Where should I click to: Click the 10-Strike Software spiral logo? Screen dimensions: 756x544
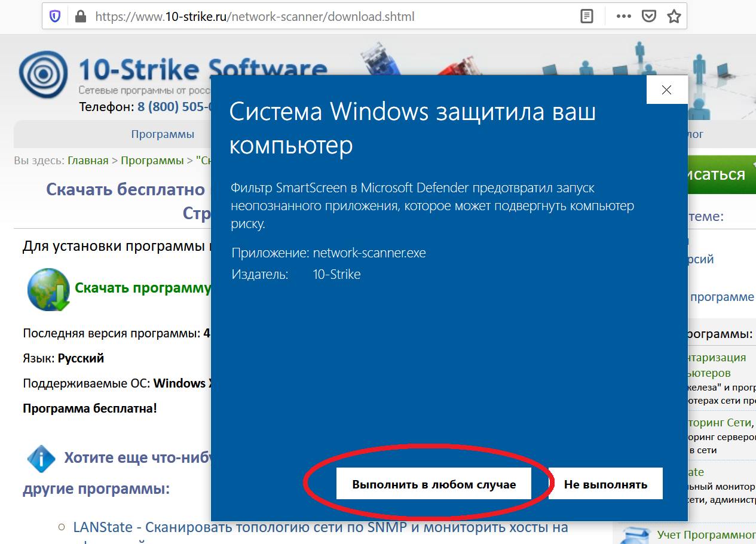pyautogui.click(x=43, y=75)
